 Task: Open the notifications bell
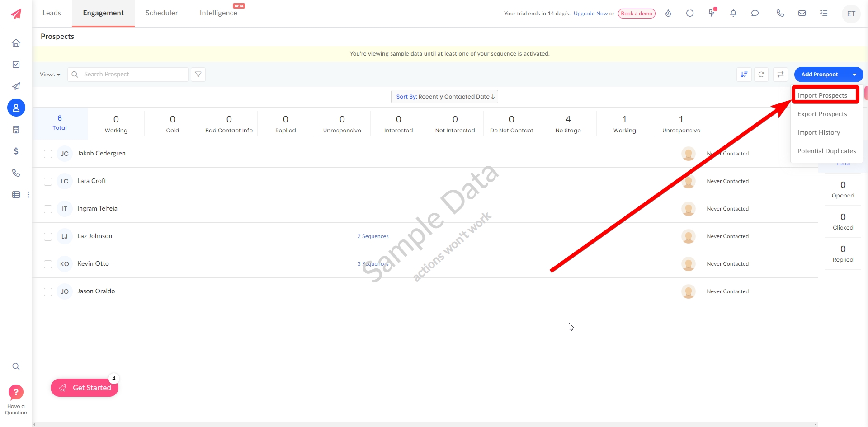click(733, 14)
